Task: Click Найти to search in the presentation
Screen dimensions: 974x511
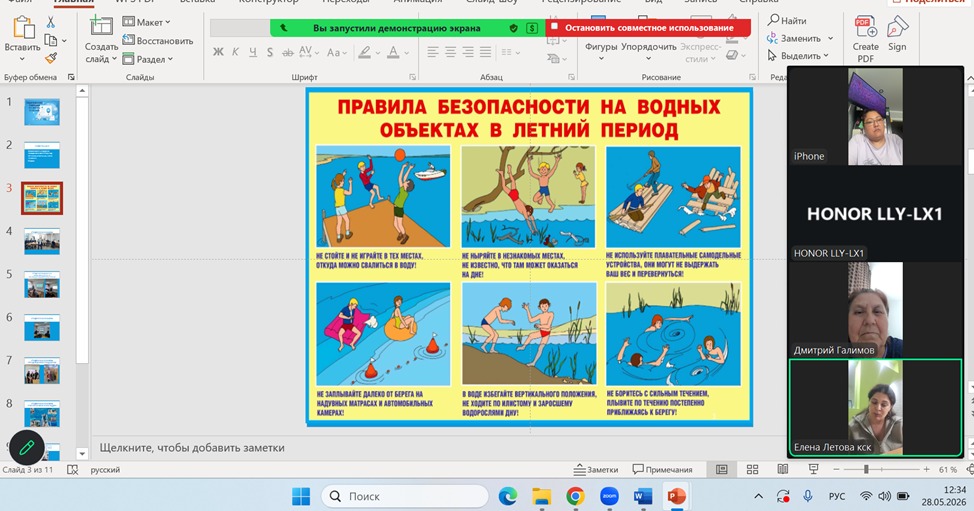Action: (x=787, y=20)
